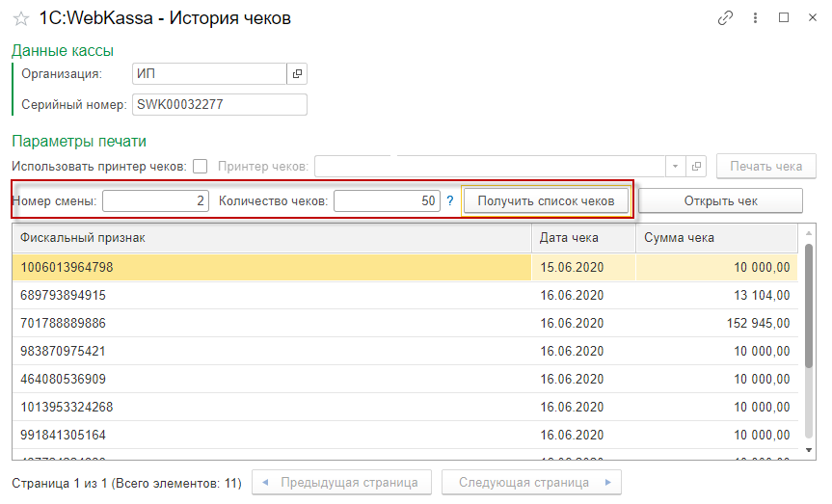Click the Номер смены input field
832x504 pixels.
click(155, 201)
